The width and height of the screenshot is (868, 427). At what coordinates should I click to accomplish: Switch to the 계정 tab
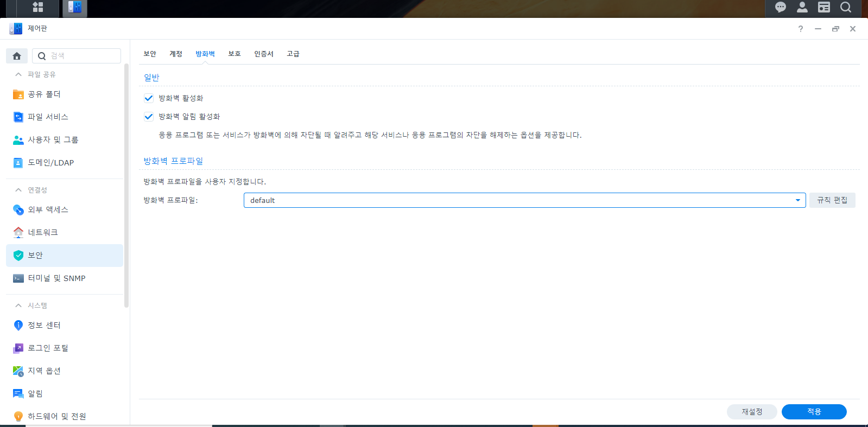click(176, 54)
